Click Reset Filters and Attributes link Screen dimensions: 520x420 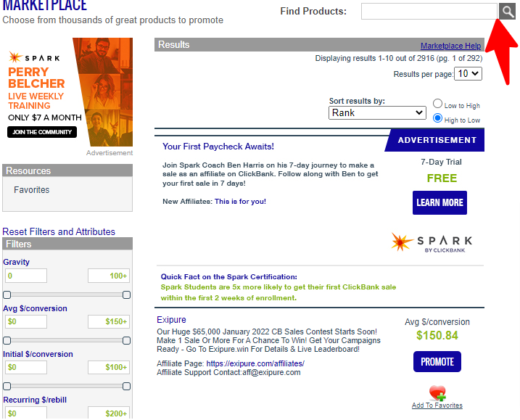[x=59, y=231]
